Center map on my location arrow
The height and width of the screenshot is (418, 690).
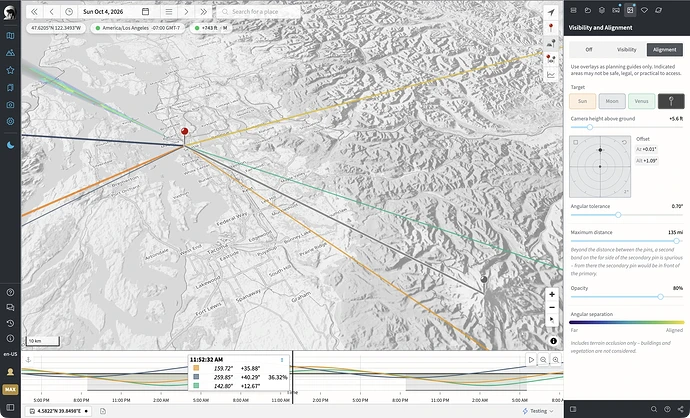tap(551, 13)
